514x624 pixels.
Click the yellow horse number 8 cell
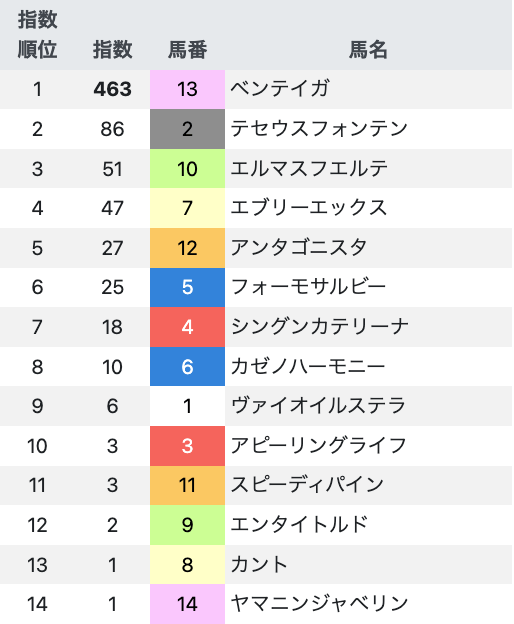pyautogui.click(x=187, y=565)
